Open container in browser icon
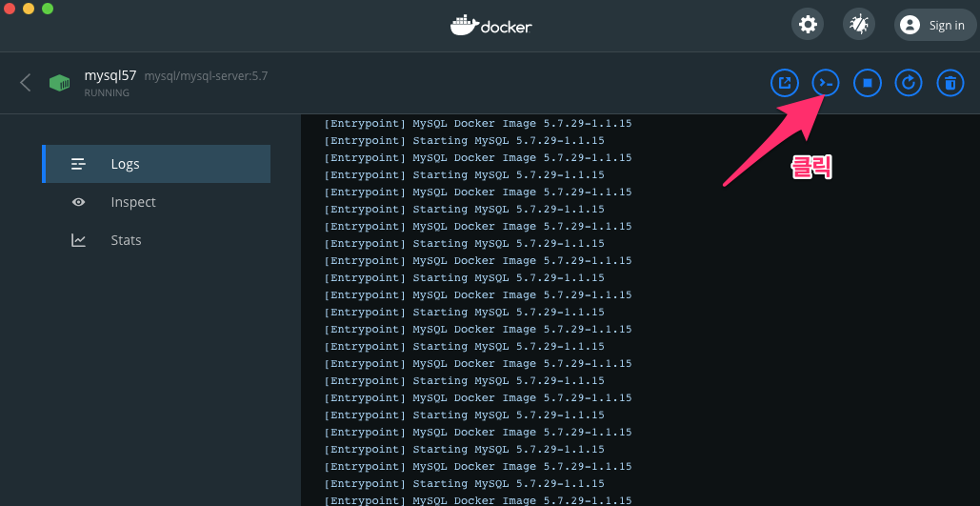 point(784,83)
